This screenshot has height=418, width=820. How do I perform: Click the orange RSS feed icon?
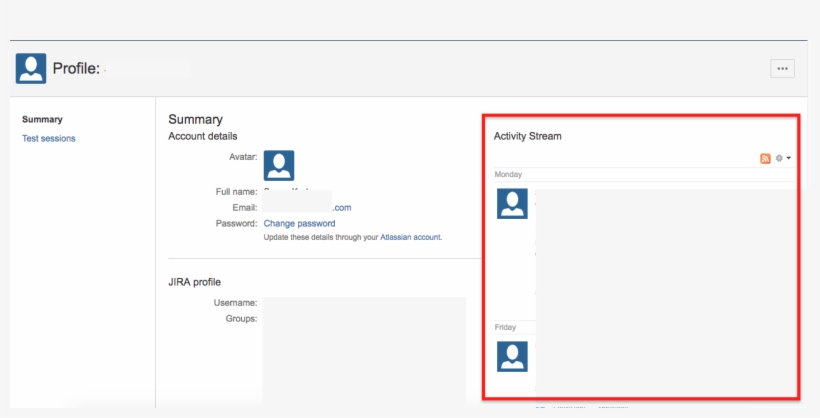765,158
